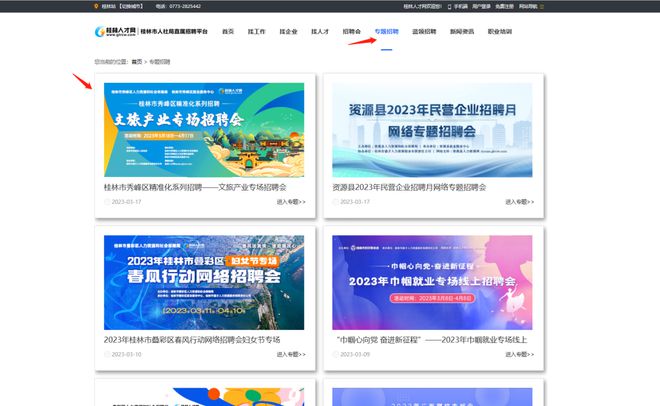Open the 巾帼就业专场线上招聘会 banner image
This screenshot has width=660, height=406.
tap(432, 282)
